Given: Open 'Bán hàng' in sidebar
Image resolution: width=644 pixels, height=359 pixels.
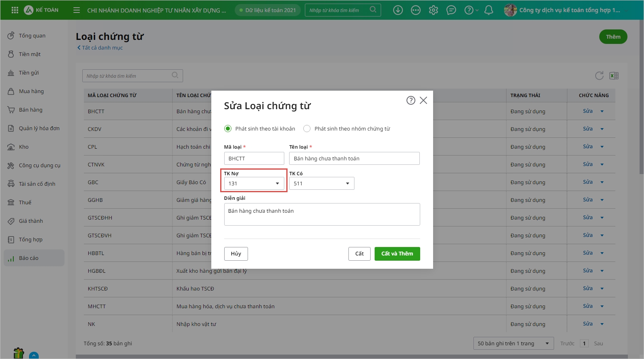Looking at the screenshot, I should coord(31,110).
